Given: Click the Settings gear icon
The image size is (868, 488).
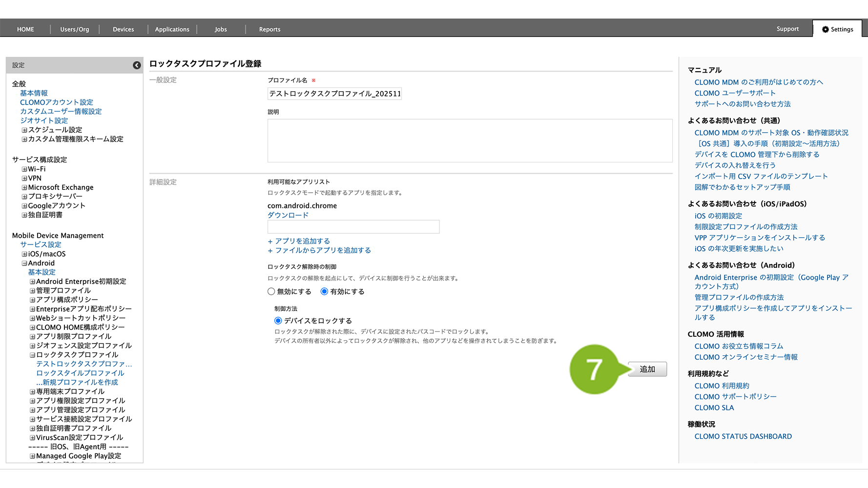Looking at the screenshot, I should point(825,29).
